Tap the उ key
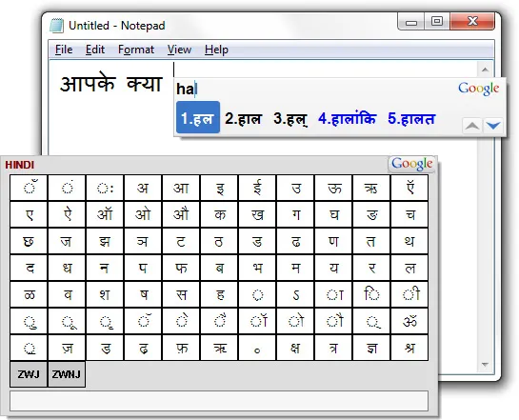 click(295, 188)
